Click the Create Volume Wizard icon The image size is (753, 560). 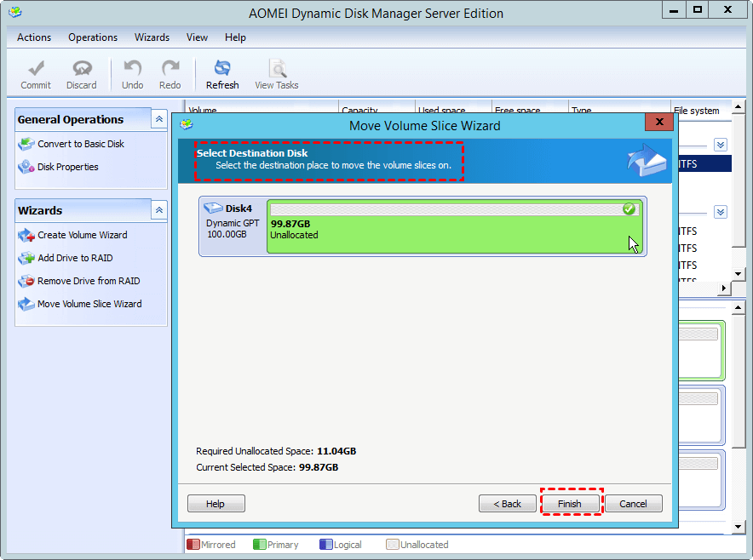tap(26, 235)
